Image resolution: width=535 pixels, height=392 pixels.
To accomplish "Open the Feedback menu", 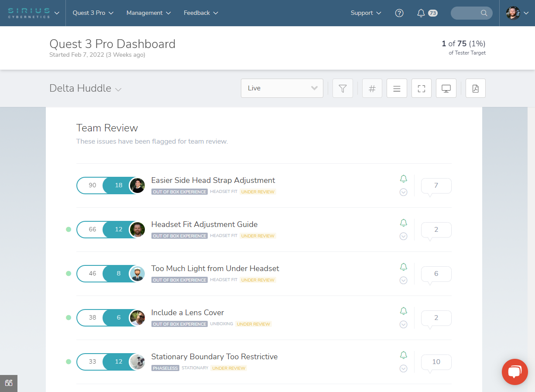I will click(200, 13).
